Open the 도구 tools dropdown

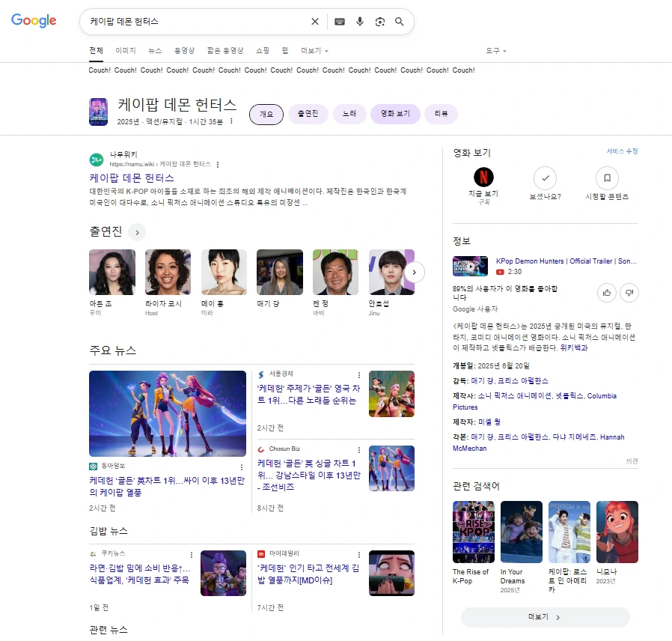[x=496, y=51]
